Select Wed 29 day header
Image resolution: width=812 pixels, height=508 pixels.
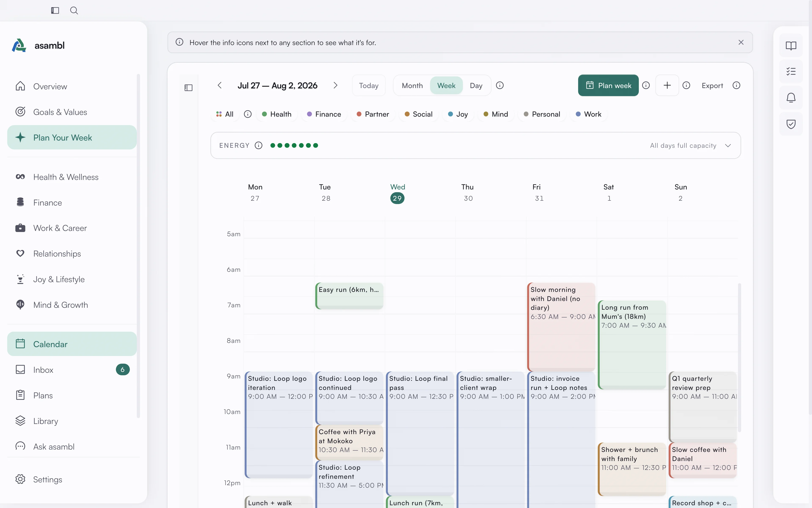398,193
